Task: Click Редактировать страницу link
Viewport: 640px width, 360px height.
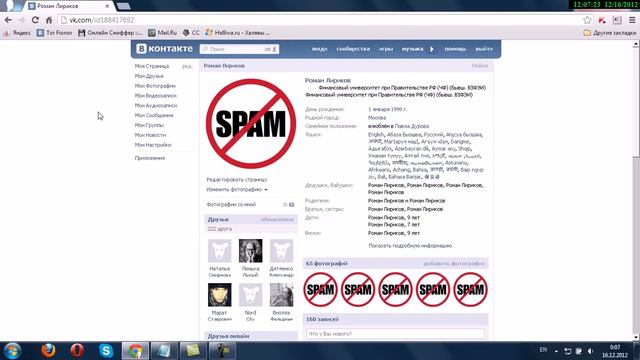Action: (237, 180)
